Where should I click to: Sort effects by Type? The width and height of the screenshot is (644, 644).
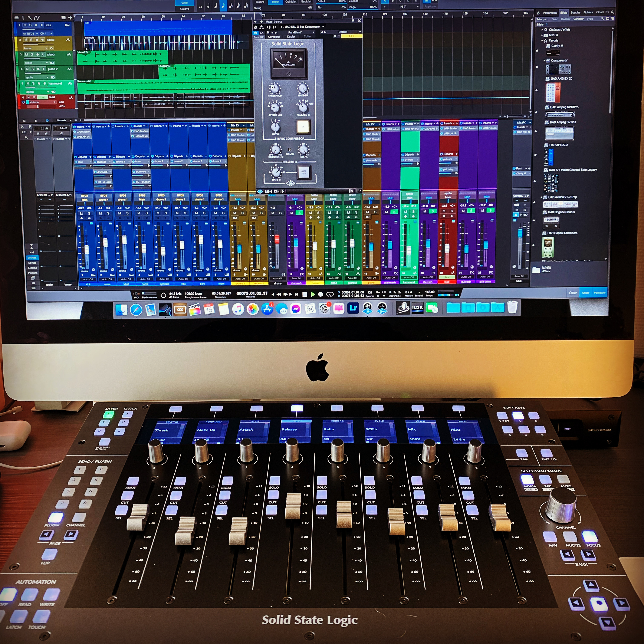pyautogui.click(x=590, y=19)
